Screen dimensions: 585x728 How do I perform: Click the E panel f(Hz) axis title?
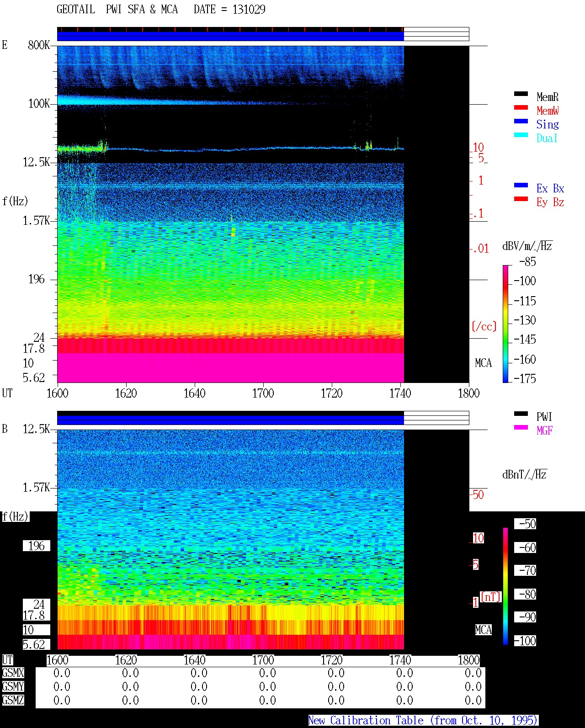15,201
